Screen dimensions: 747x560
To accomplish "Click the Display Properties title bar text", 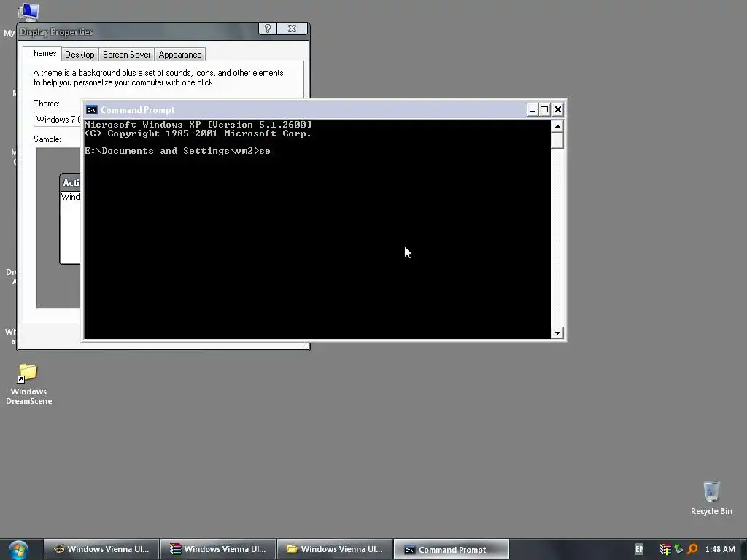I will tap(56, 32).
